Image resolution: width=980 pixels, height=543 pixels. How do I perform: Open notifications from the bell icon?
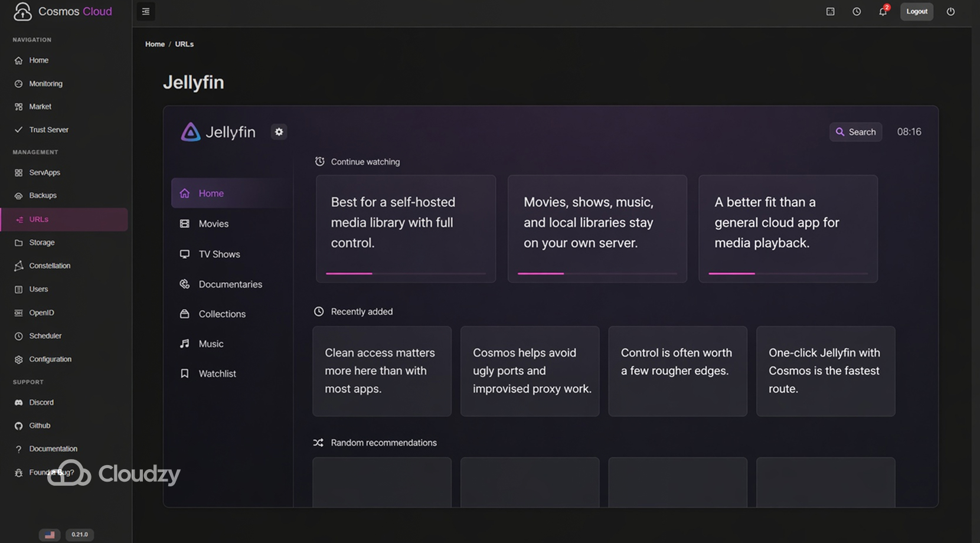883,11
